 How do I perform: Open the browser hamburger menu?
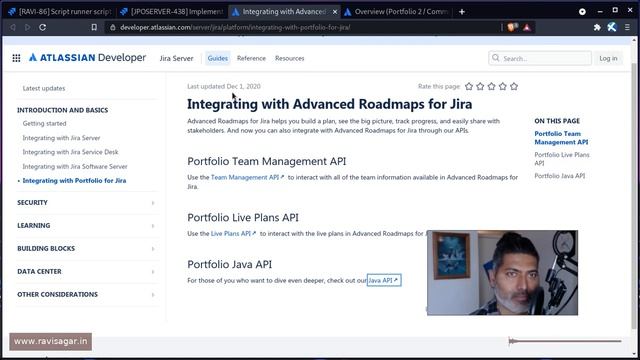coord(627,27)
